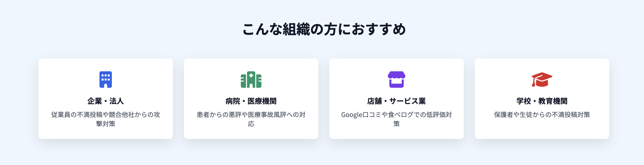Click 撃対策 on the corporate card's second line
644x165 pixels.
105,124
